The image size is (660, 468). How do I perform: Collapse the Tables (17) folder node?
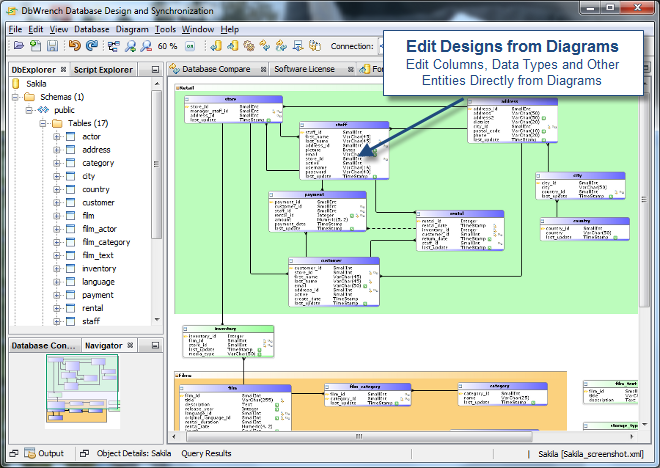pos(44,123)
